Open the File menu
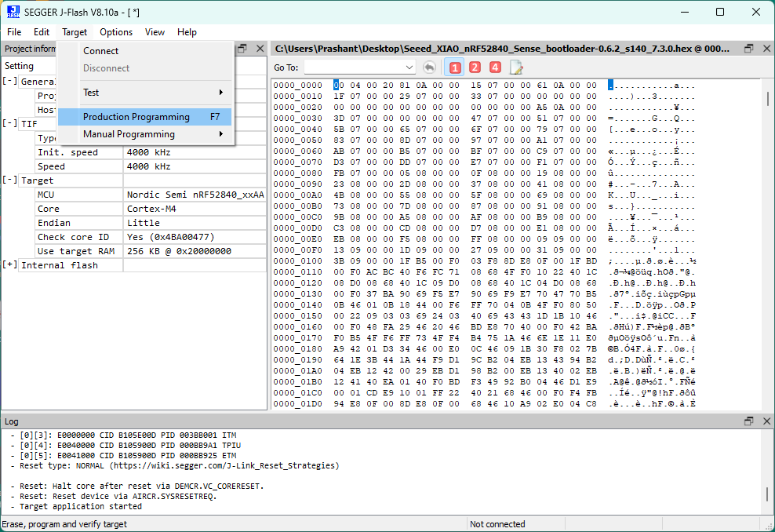The width and height of the screenshot is (775, 532). click(x=14, y=32)
